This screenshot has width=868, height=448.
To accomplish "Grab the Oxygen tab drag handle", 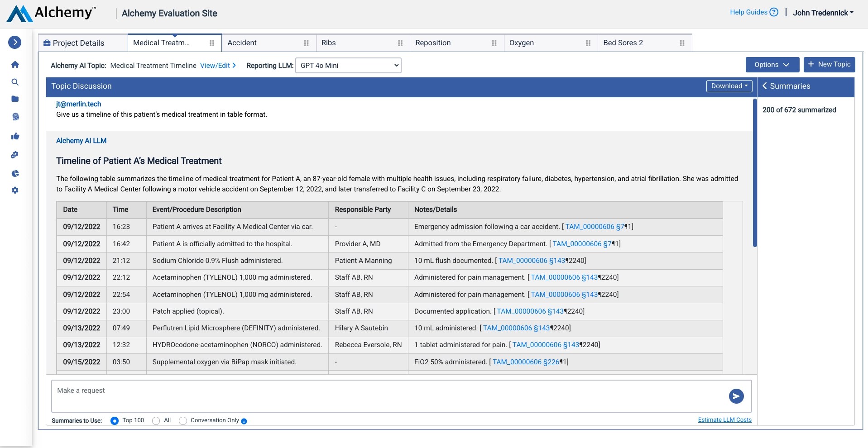I will click(588, 43).
